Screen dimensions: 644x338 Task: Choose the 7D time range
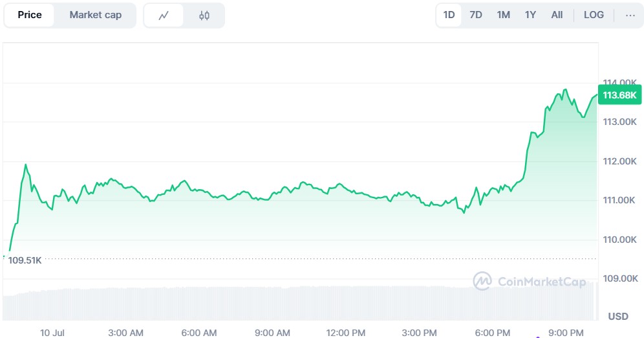[476, 15]
